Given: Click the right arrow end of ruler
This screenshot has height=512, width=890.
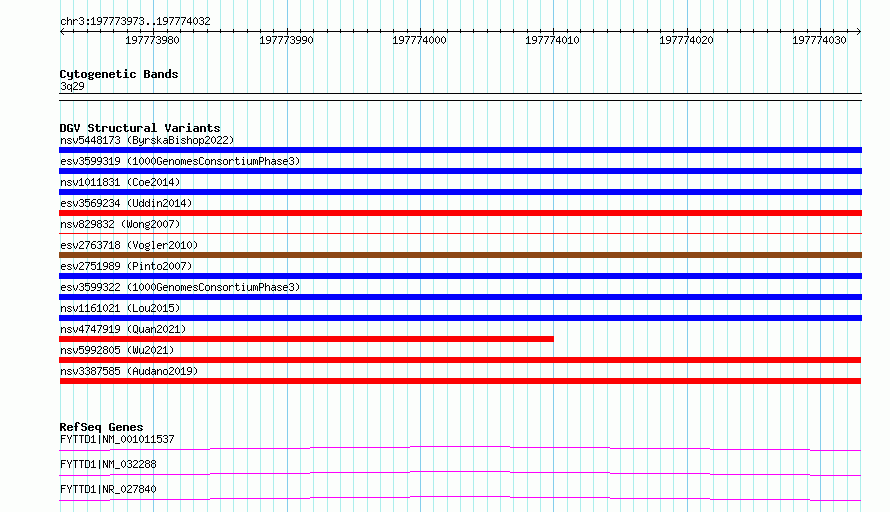Looking at the screenshot, I should (859, 32).
